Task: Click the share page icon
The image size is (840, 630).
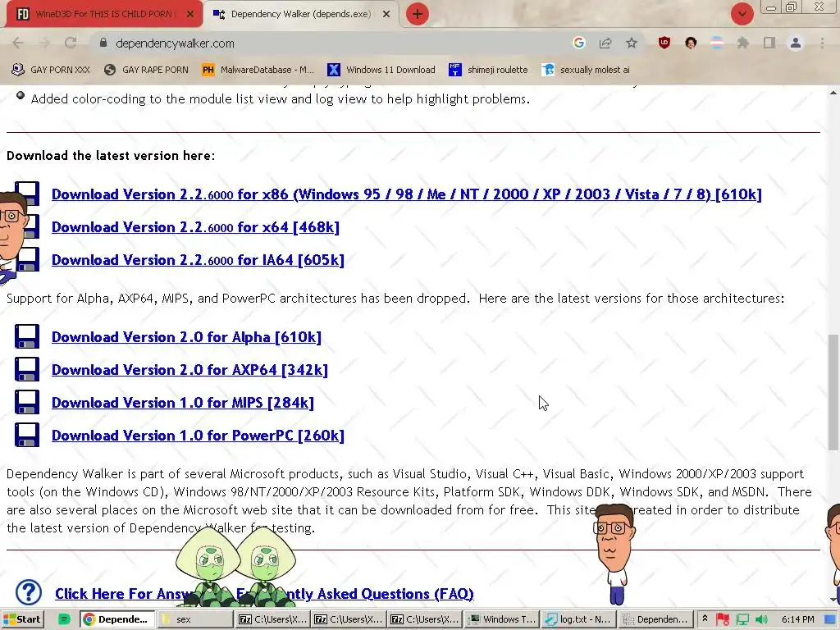Action: click(x=605, y=43)
